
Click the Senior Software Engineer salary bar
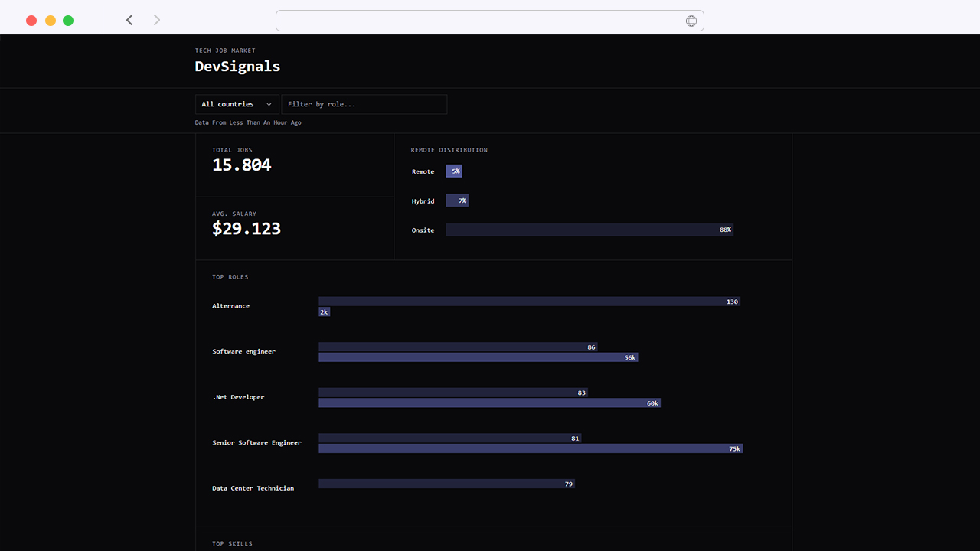(531, 448)
